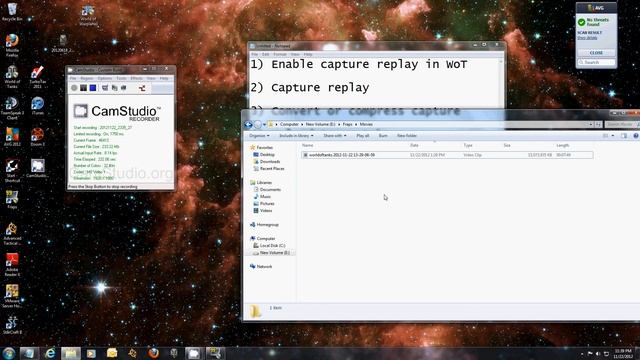The width and height of the screenshot is (640, 360).
Task: Sort by the Size column header
Action: [507, 145]
